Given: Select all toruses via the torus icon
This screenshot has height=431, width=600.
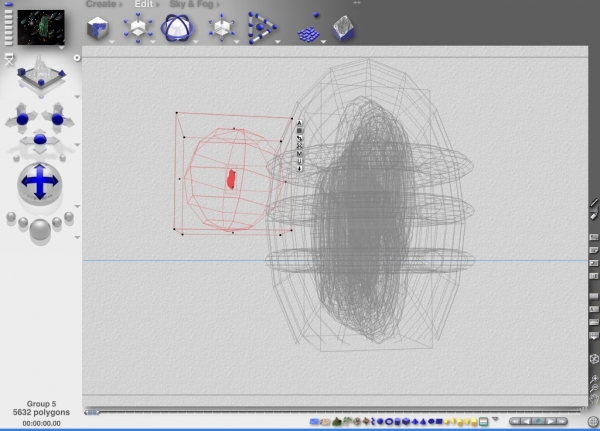Looking at the screenshot, I should (389, 421).
